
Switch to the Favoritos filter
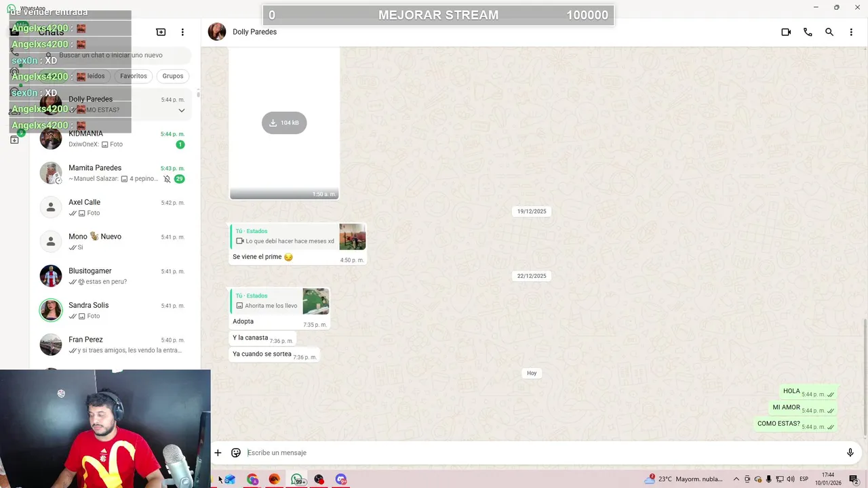click(x=134, y=76)
